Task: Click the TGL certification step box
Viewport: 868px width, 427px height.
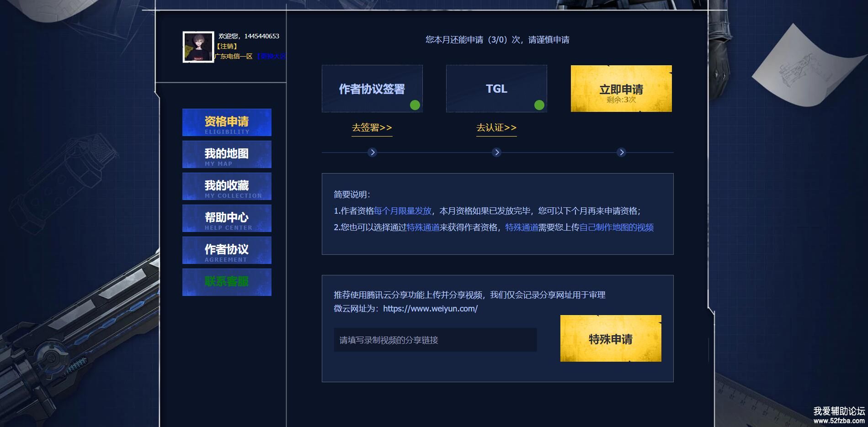Action: pyautogui.click(x=496, y=89)
